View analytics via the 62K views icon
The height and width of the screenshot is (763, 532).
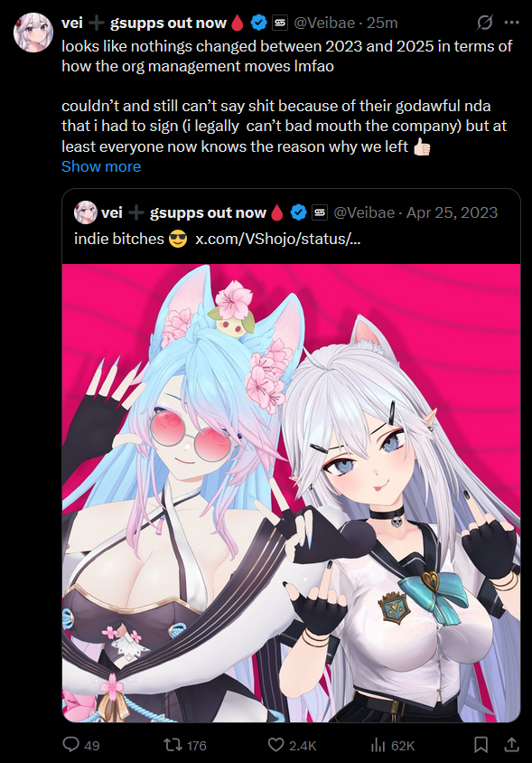click(378, 745)
